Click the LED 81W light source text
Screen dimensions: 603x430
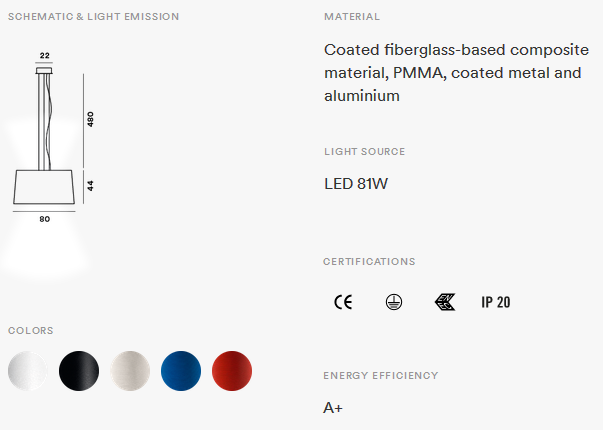pyautogui.click(x=356, y=183)
